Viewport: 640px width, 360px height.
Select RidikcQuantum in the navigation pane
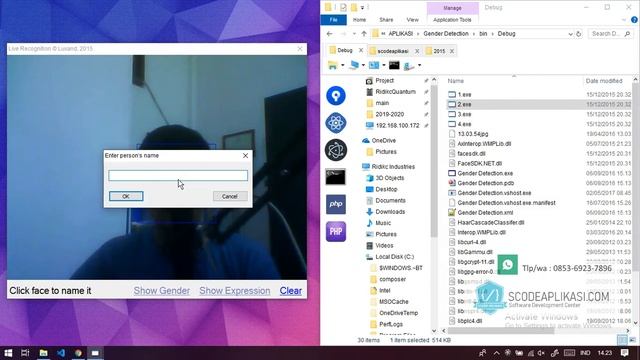[395, 92]
